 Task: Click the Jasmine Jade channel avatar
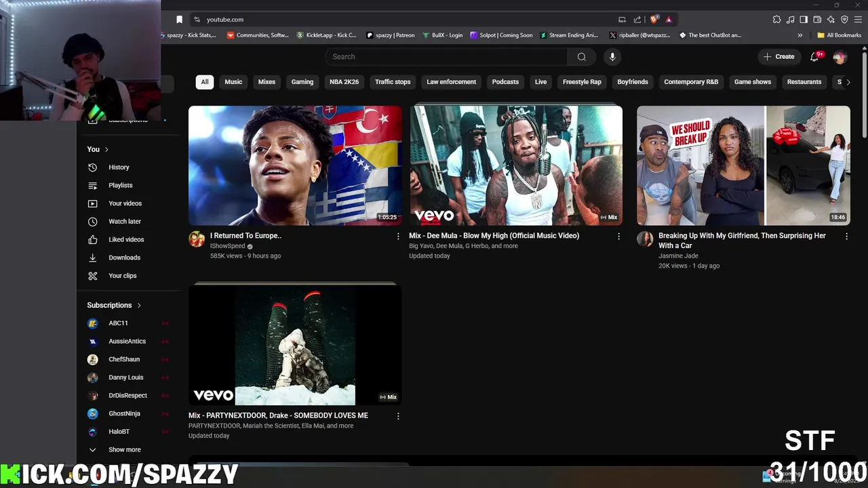tap(645, 239)
